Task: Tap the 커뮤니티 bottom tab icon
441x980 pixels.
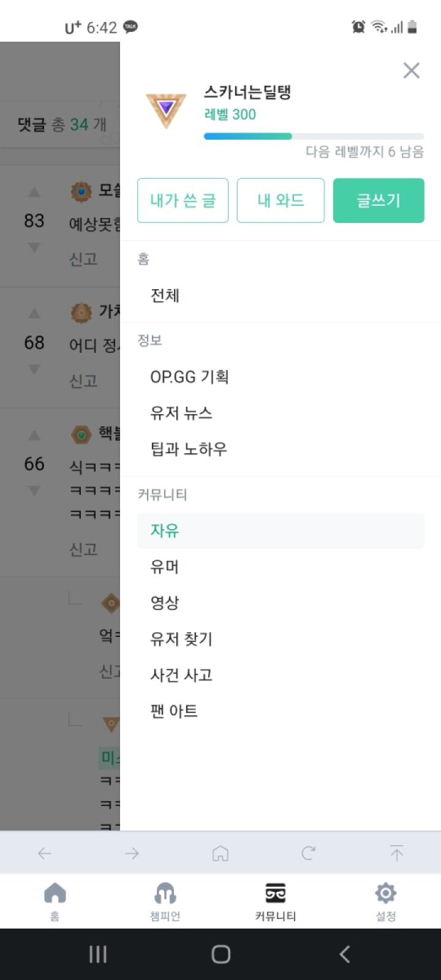Action: click(x=275, y=894)
